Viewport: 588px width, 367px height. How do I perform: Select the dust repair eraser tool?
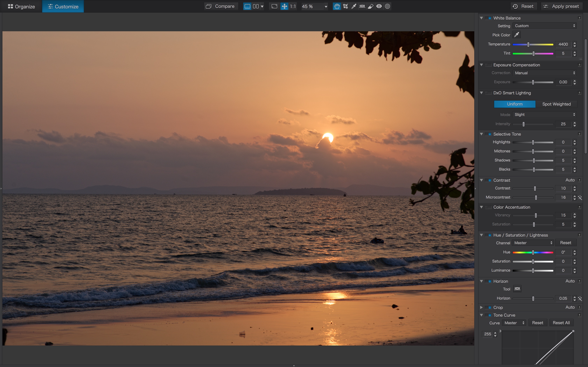(370, 6)
